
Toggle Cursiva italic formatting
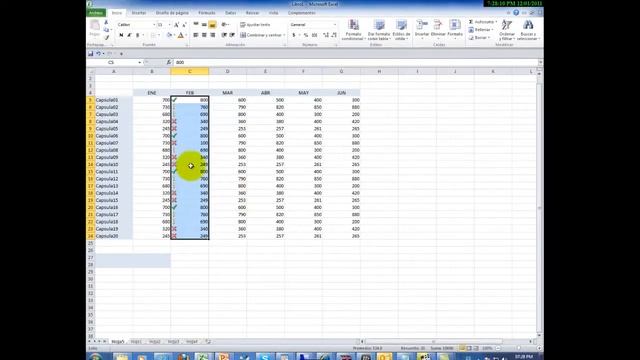click(129, 36)
